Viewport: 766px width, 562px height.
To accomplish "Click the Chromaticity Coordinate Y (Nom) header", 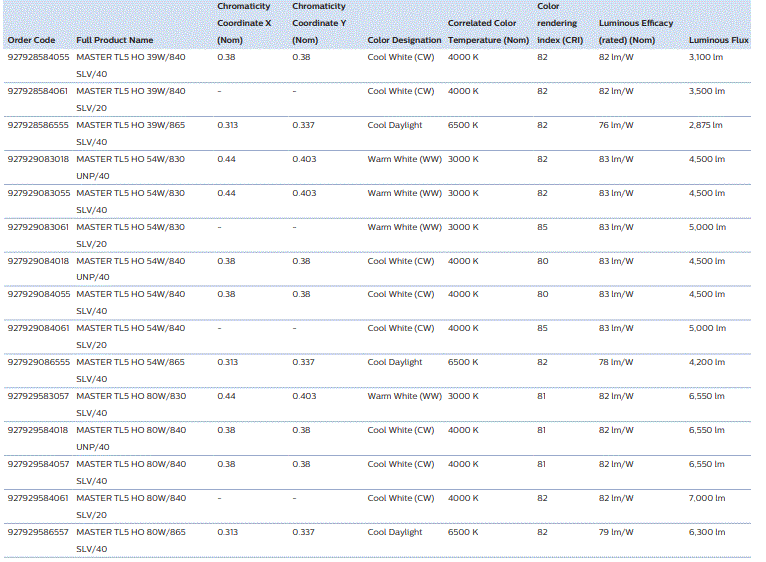I will pyautogui.click(x=319, y=23).
